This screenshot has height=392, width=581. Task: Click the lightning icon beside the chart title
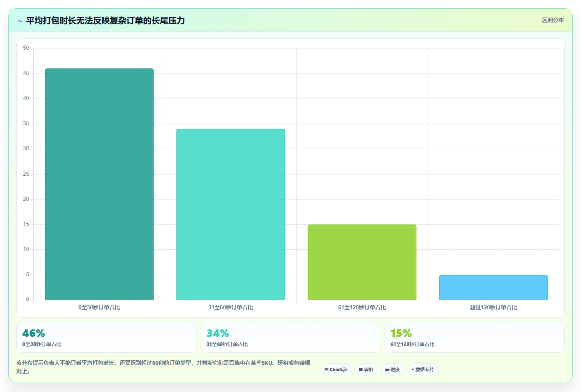pos(20,21)
